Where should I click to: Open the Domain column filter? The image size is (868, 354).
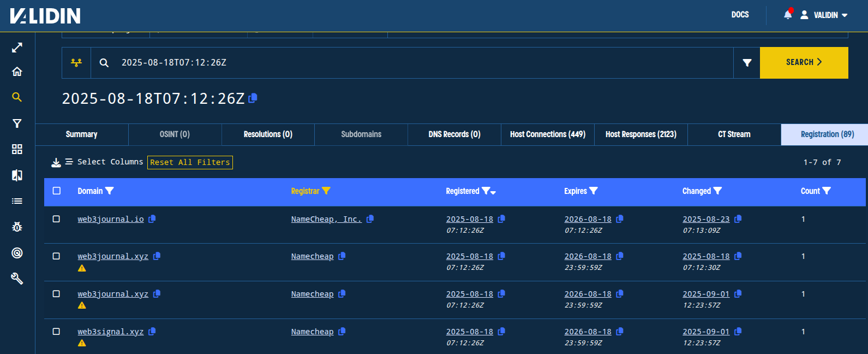110,191
